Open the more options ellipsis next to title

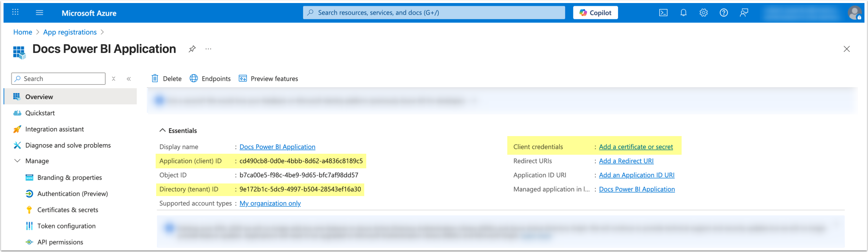click(209, 49)
